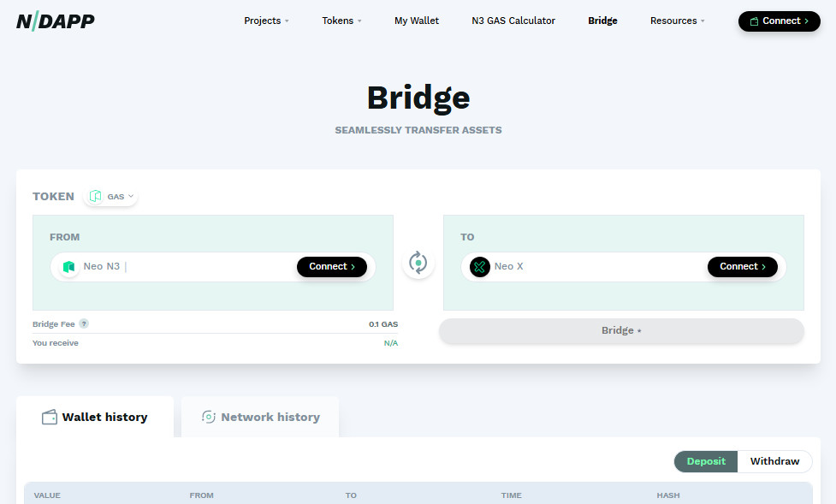This screenshot has width=836, height=504.
Task: Switch to the Wallet history tab
Action: point(95,417)
